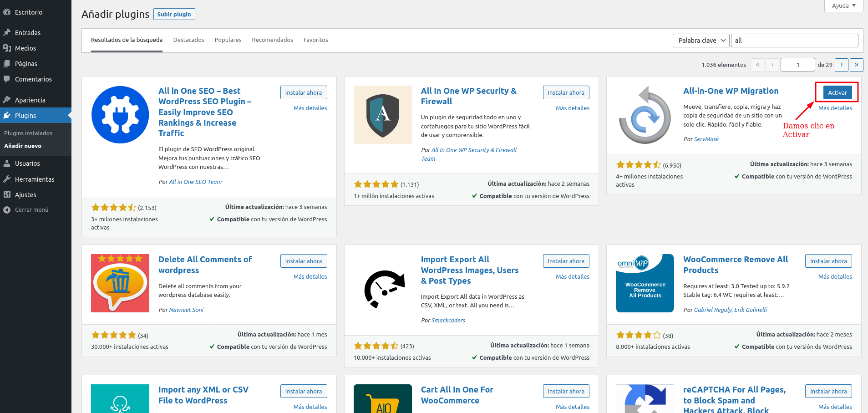The image size is (868, 413).
Task: Click the WP Security & Firewall shield logo
Action: click(383, 115)
